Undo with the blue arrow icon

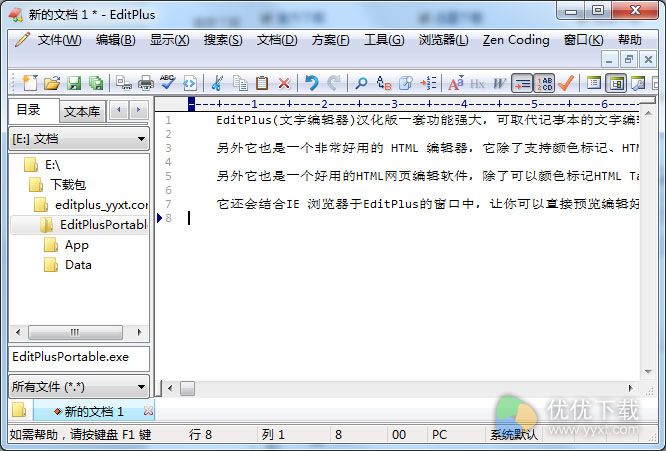tap(312, 83)
